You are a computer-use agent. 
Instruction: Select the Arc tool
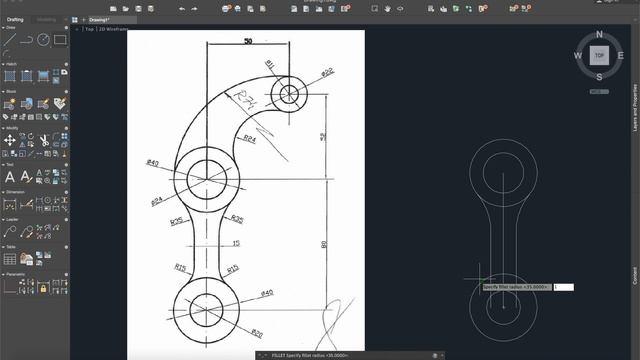tap(6, 53)
